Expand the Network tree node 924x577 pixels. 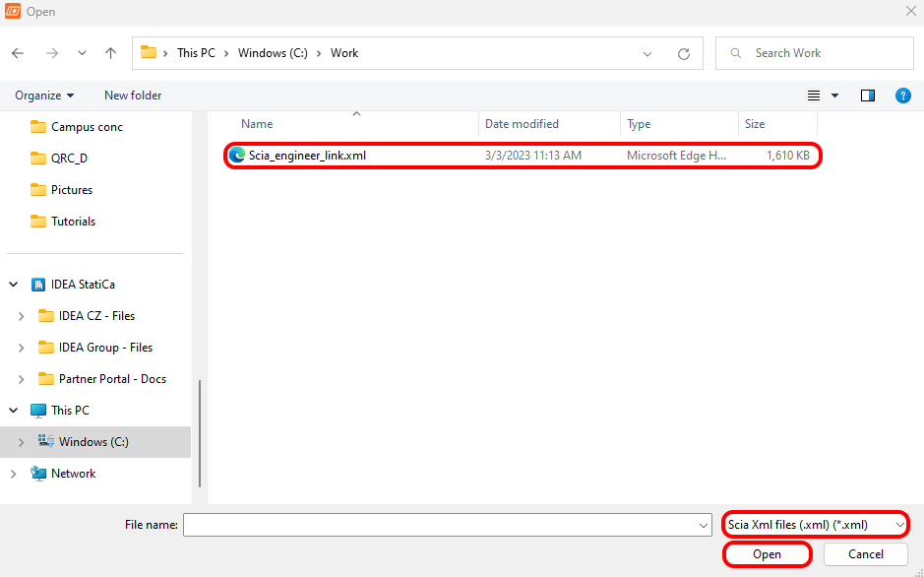point(14,474)
